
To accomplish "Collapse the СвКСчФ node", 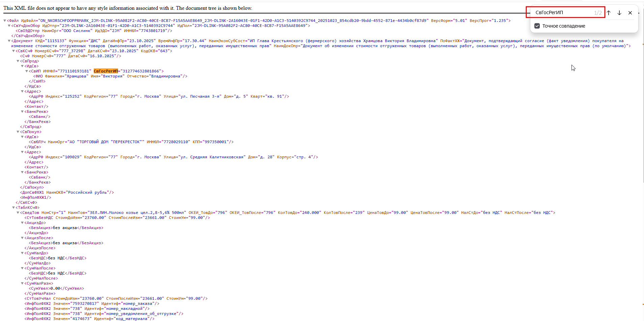I will (13, 51).
